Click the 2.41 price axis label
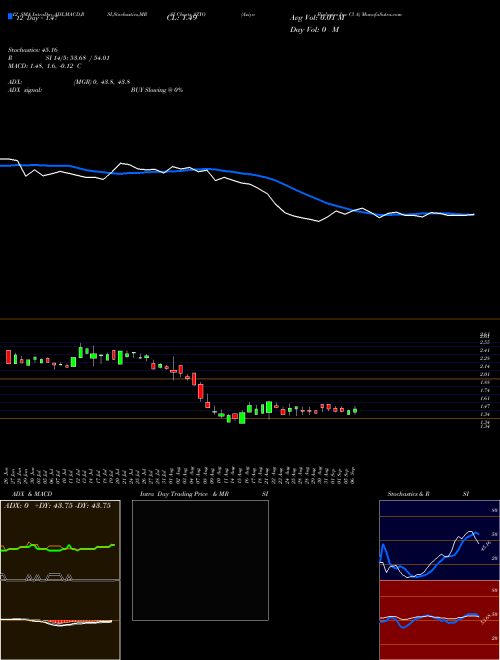 pyautogui.click(x=485, y=350)
